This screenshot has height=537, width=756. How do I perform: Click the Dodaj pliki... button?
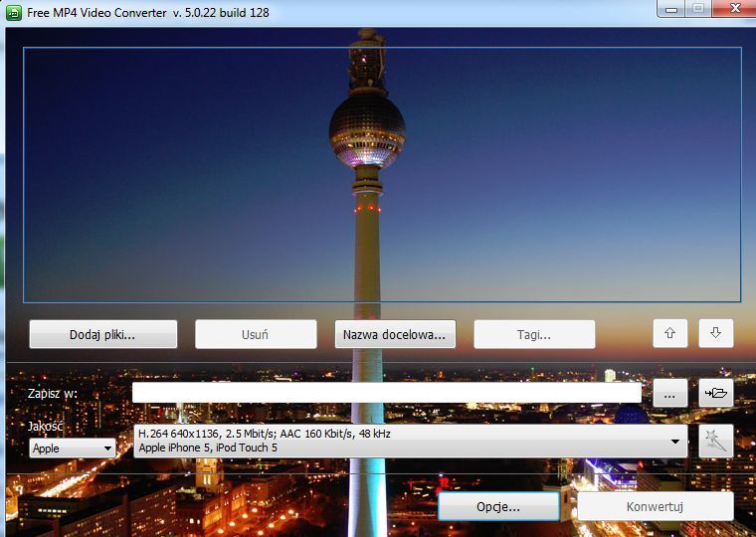(103, 334)
